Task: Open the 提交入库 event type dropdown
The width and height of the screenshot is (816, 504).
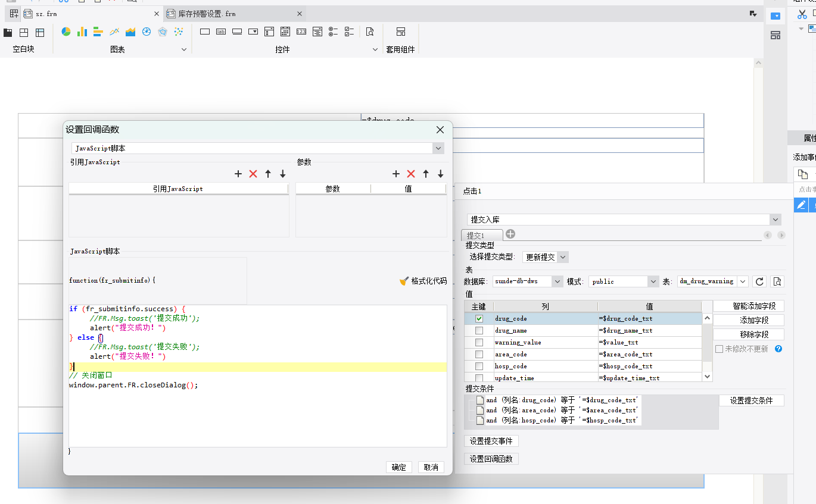Action: 775,220
